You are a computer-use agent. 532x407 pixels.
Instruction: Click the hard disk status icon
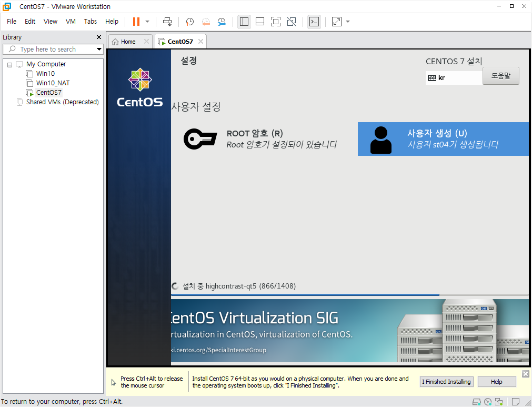tap(476, 402)
